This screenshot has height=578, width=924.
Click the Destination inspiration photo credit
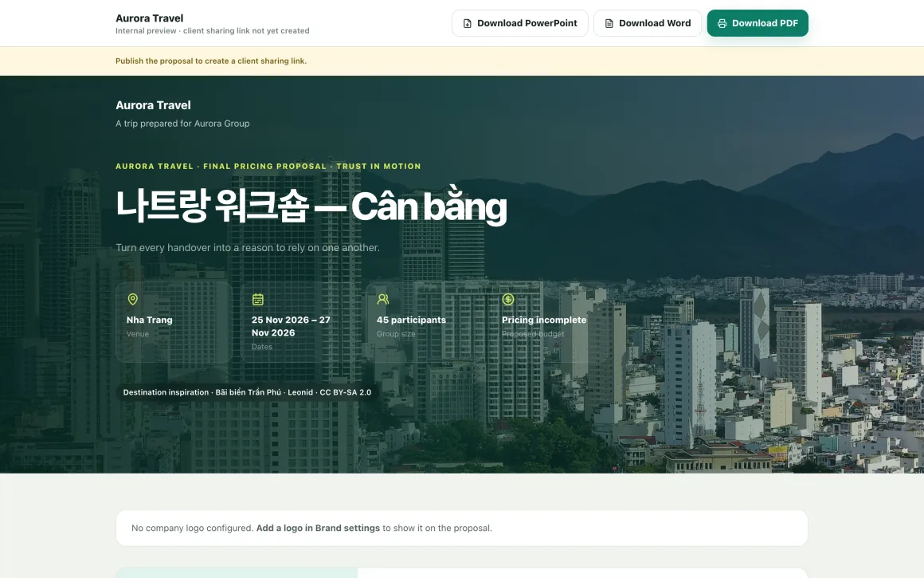[x=247, y=392]
